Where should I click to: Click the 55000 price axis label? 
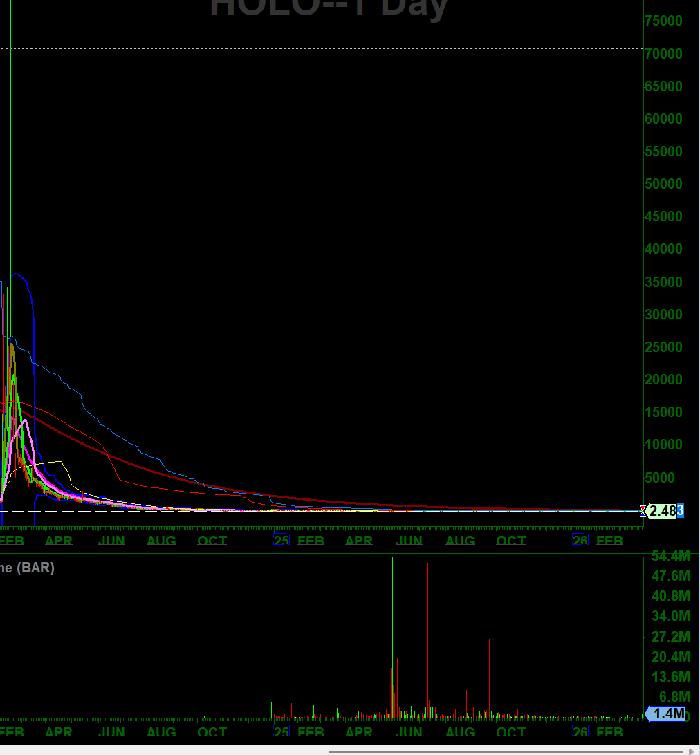point(663,151)
